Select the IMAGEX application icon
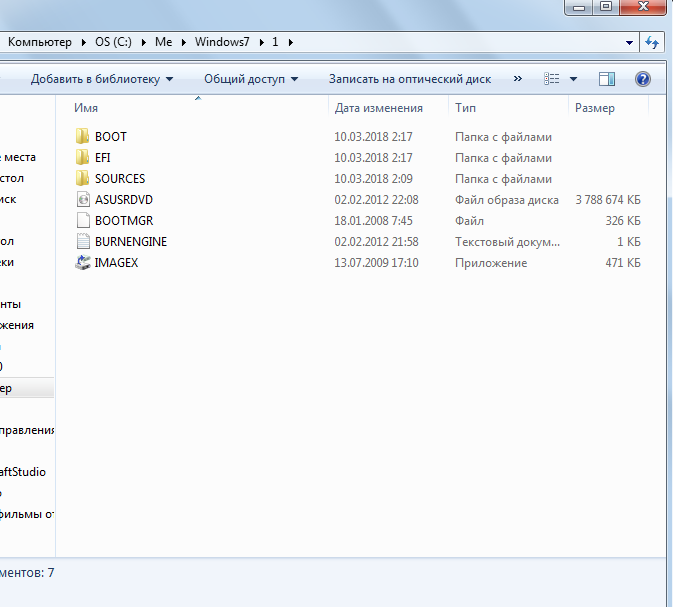Viewport: 673px width, 607px height. pyautogui.click(x=83, y=263)
